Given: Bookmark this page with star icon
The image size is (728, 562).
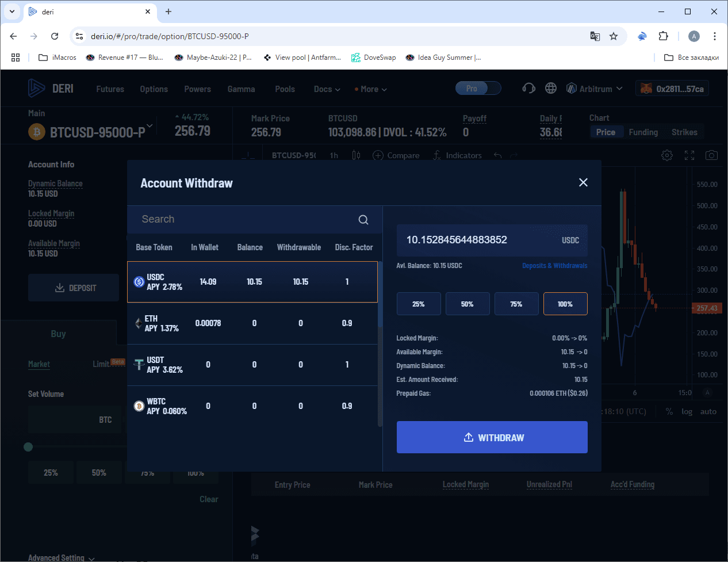Looking at the screenshot, I should coord(614,36).
